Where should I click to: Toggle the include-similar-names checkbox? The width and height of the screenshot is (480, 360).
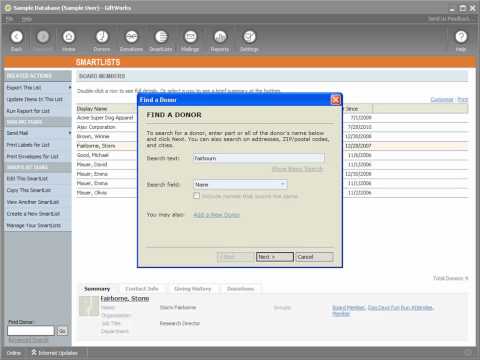197,196
